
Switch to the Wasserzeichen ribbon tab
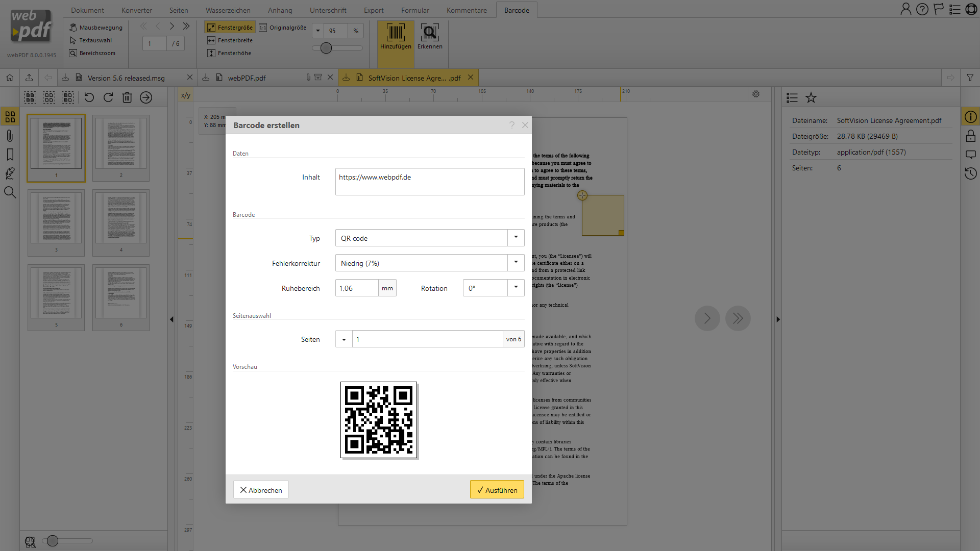point(228,10)
